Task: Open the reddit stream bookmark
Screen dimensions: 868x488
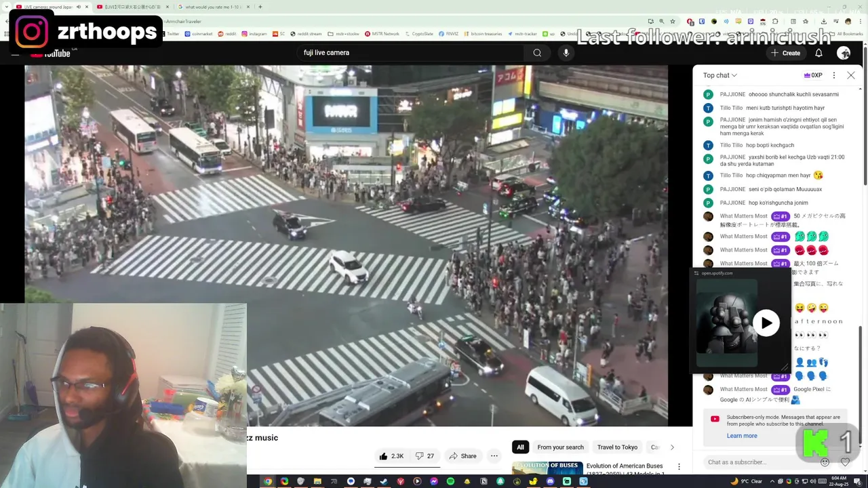Action: coord(306,34)
